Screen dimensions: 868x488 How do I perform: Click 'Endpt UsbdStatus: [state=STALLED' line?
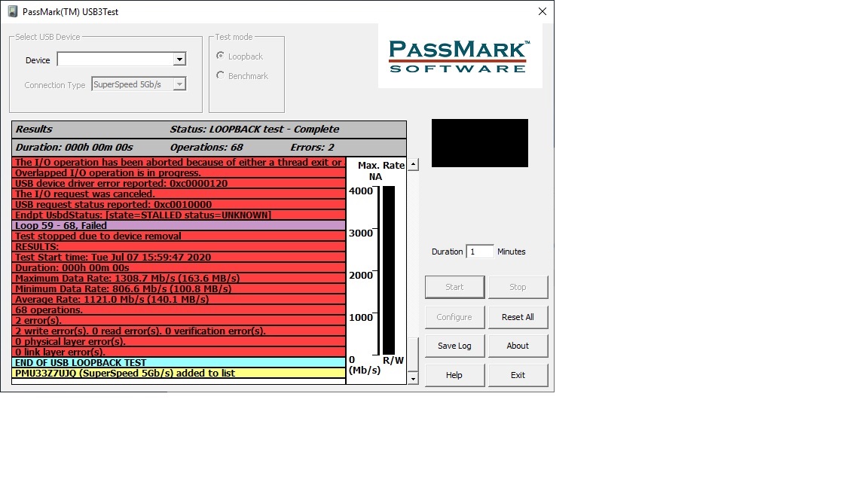click(179, 215)
